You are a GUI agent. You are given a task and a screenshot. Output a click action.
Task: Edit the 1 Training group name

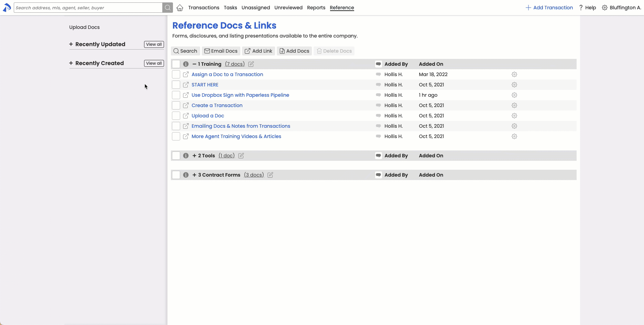[x=251, y=64]
